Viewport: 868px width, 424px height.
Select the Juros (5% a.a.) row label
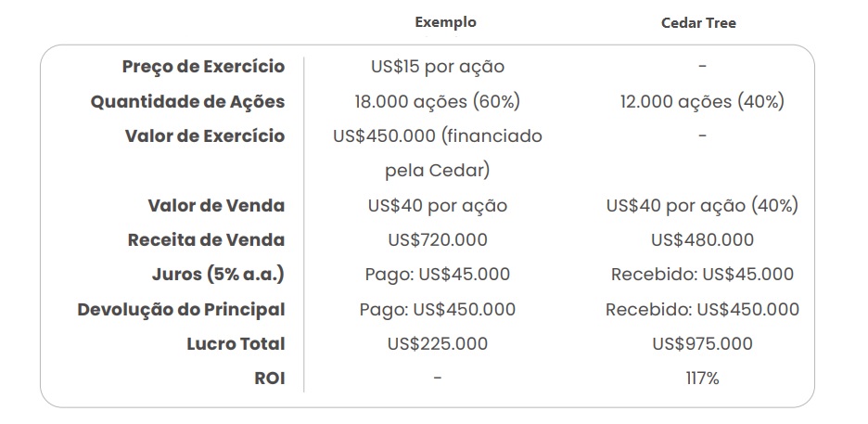(x=219, y=274)
